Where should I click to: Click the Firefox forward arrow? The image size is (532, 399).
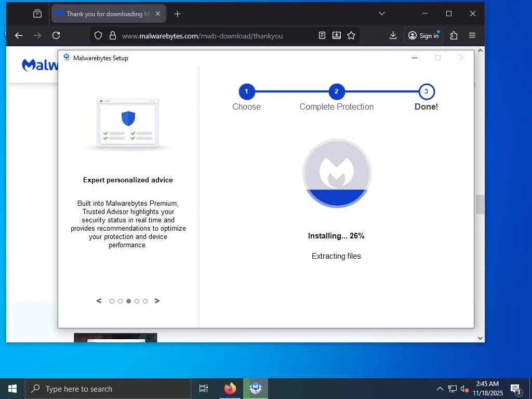tap(37, 35)
